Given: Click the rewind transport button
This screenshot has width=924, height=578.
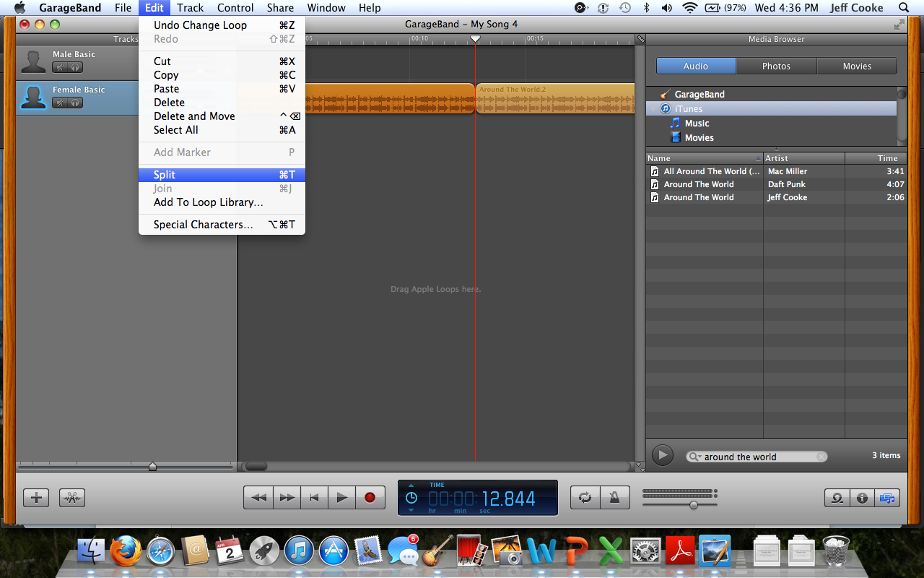Looking at the screenshot, I should (258, 497).
